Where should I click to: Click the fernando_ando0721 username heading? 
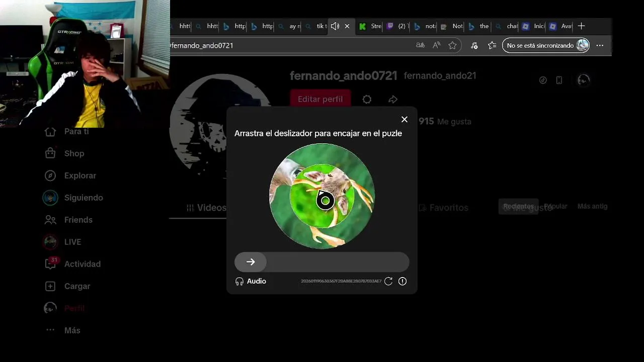[x=344, y=76]
